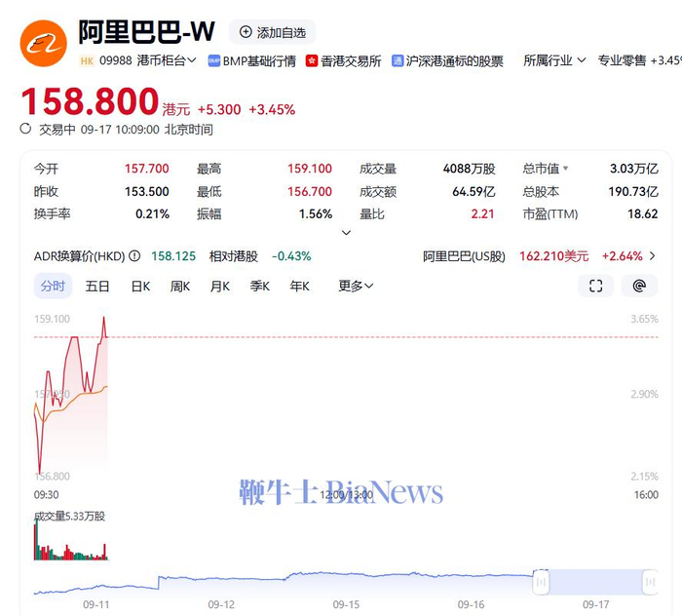Switch to the 五日 tab
Viewport: 682px width, 616px height.
[97, 286]
